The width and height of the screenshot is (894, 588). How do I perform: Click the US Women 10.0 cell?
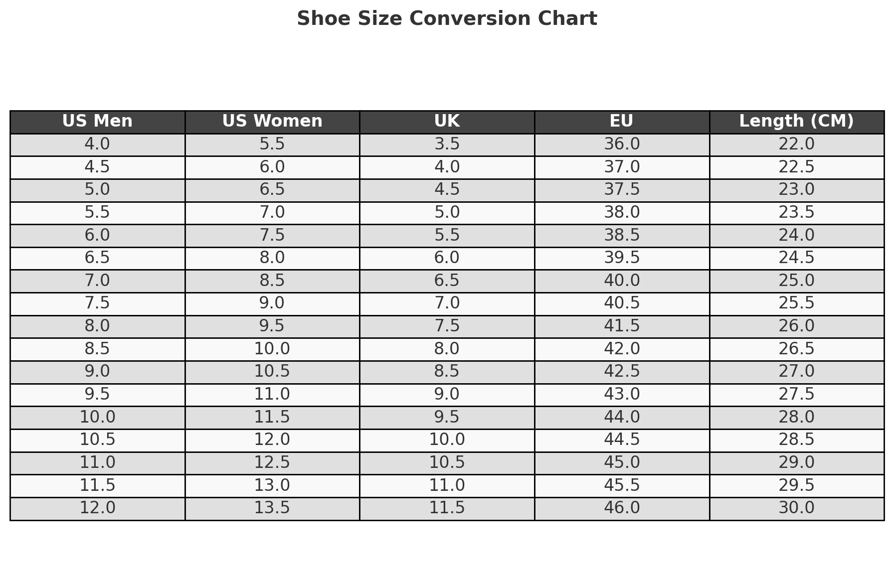click(x=272, y=349)
